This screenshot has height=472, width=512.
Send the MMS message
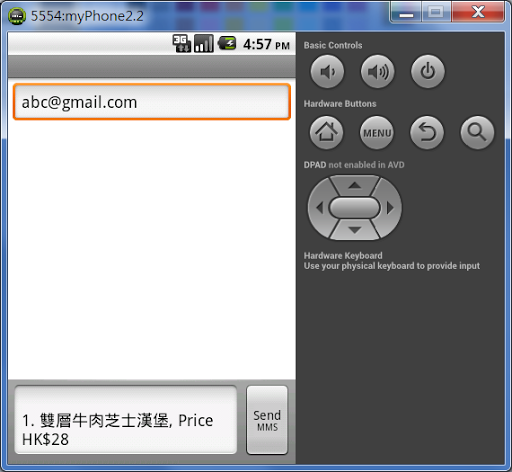tap(267, 420)
